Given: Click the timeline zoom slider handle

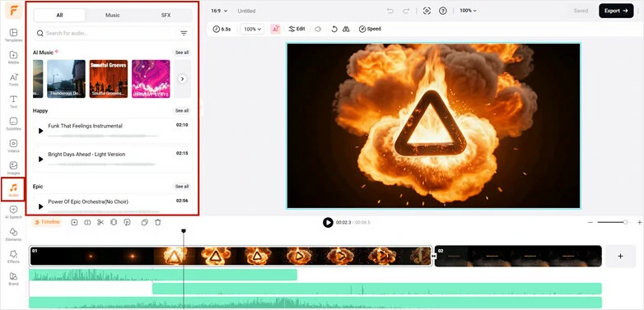Looking at the screenshot, I should pos(625,222).
